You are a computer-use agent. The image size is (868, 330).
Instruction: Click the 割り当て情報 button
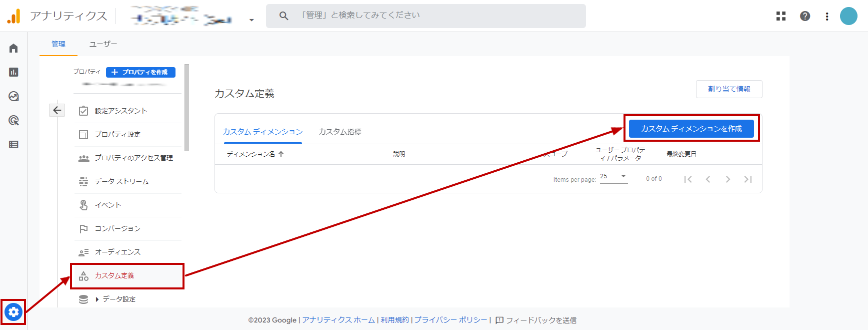coord(728,89)
